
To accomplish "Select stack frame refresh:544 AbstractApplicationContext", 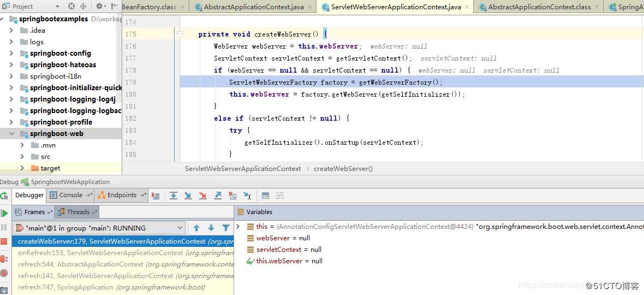I will point(123,264).
